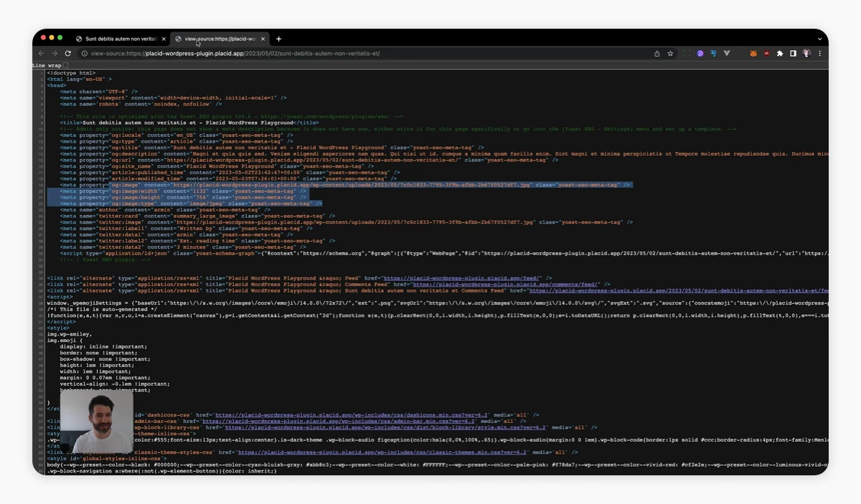Close the view-source tab
This screenshot has width=861, height=504.
point(263,39)
